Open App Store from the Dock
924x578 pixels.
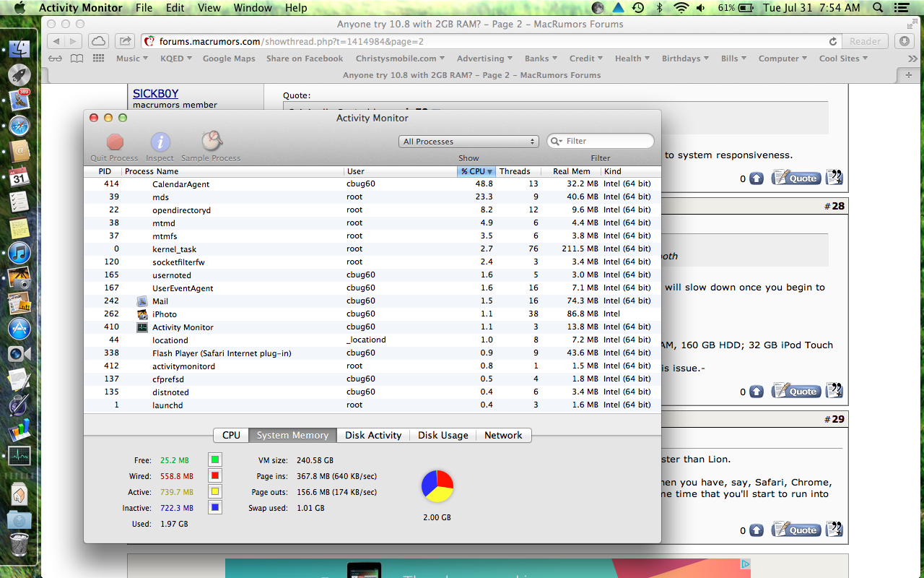19,328
